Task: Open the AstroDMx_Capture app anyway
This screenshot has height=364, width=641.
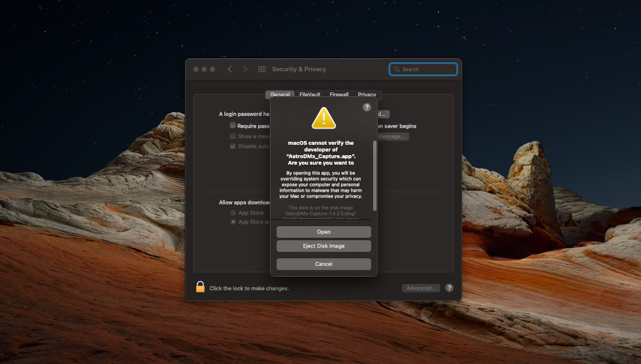Action: pyautogui.click(x=323, y=231)
